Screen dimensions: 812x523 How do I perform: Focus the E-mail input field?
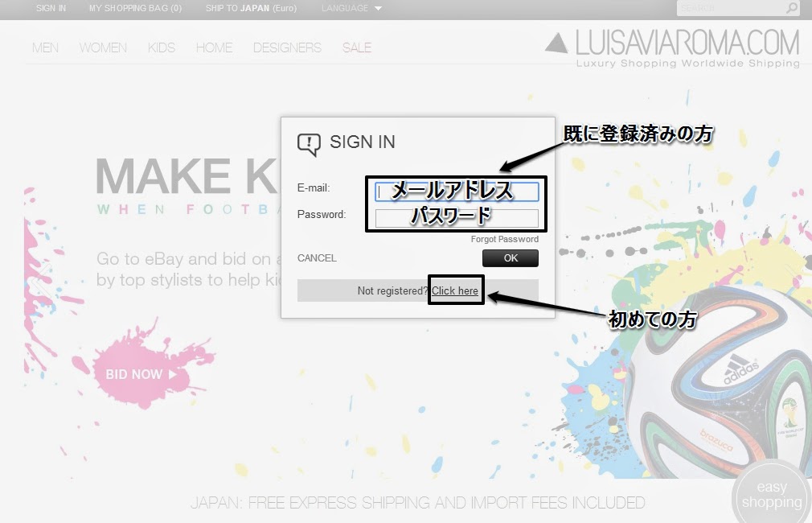pos(457,191)
